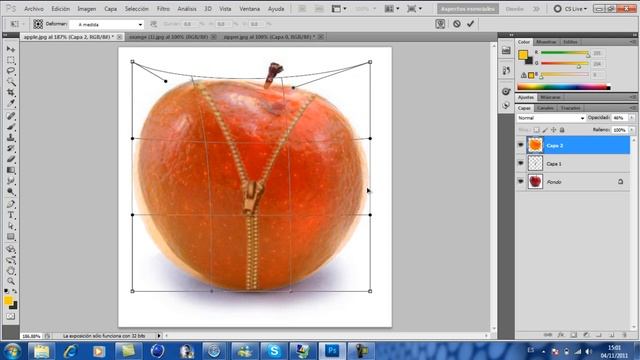Commit the warp transform checkmark

tap(470, 24)
